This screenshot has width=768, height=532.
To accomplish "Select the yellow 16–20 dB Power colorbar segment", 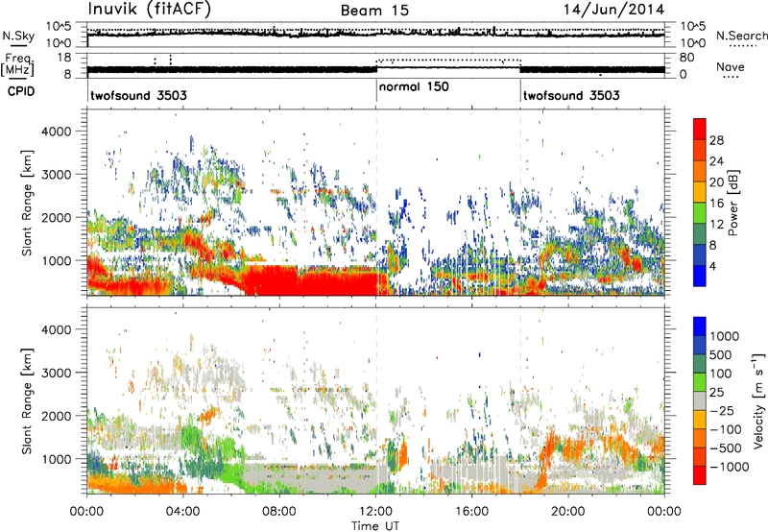I will coord(700,192).
